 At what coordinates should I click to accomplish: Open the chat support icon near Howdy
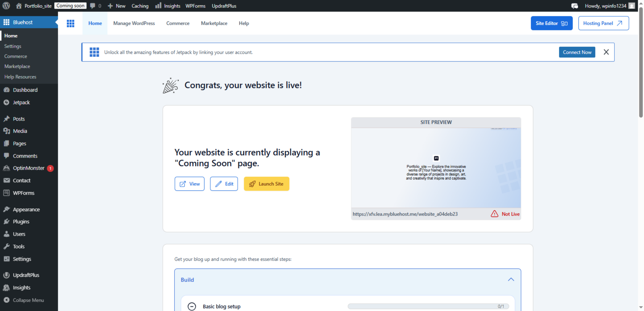click(x=575, y=6)
